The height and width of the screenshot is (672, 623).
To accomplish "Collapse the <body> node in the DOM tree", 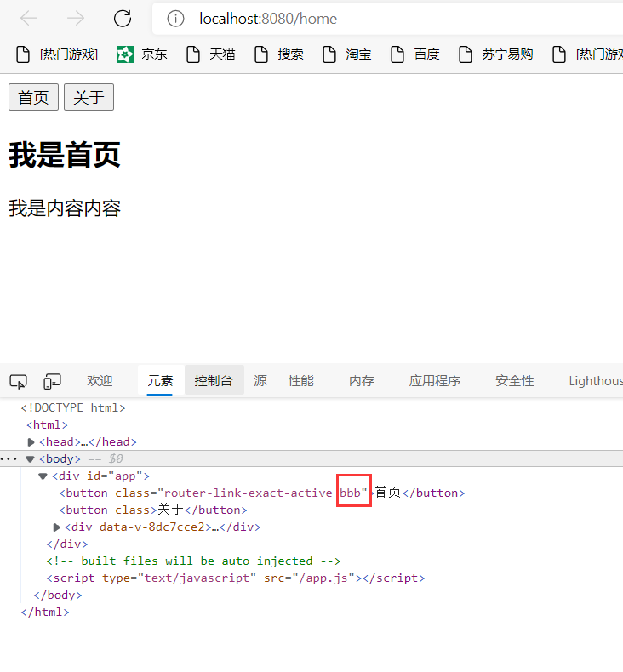I will [x=30, y=459].
